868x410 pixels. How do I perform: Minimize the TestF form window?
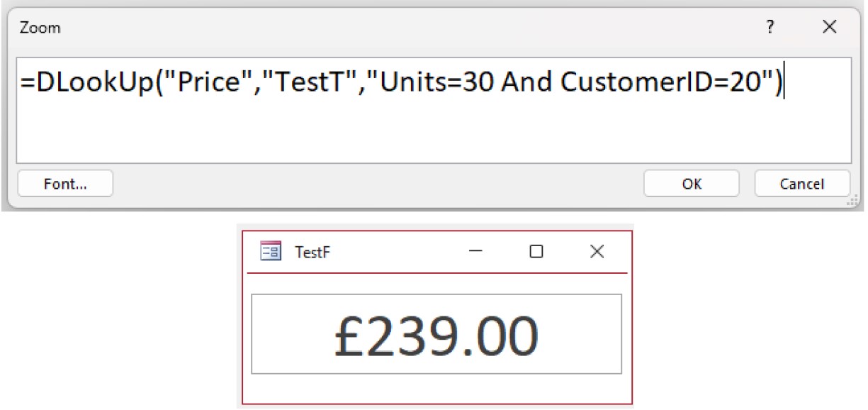(x=475, y=252)
